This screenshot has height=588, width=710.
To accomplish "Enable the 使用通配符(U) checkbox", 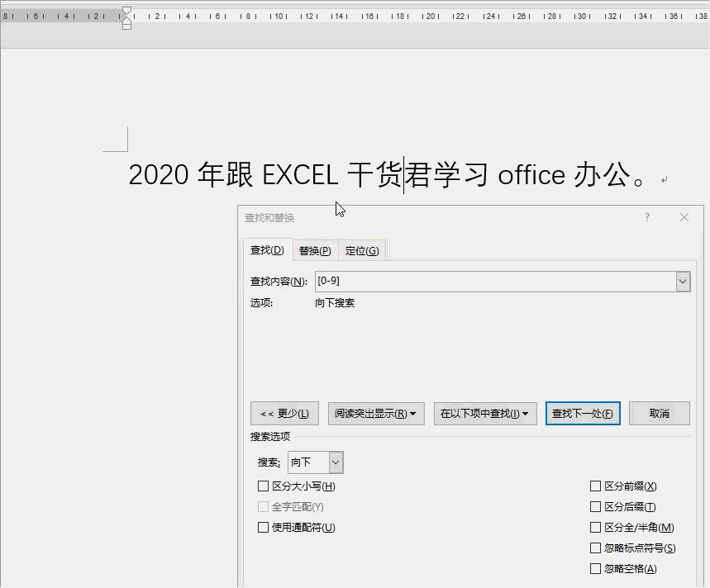I will (263, 528).
